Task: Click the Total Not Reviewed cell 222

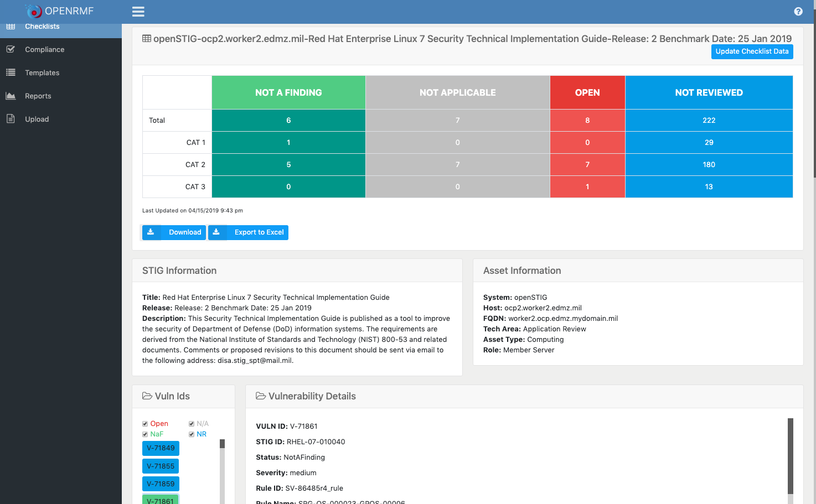Action: pyautogui.click(x=709, y=120)
